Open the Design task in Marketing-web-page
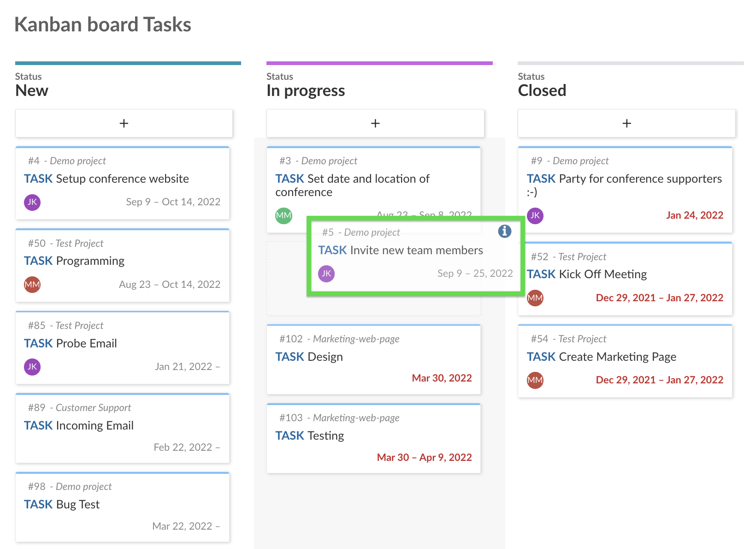The height and width of the screenshot is (549, 756). pyautogui.click(x=325, y=357)
